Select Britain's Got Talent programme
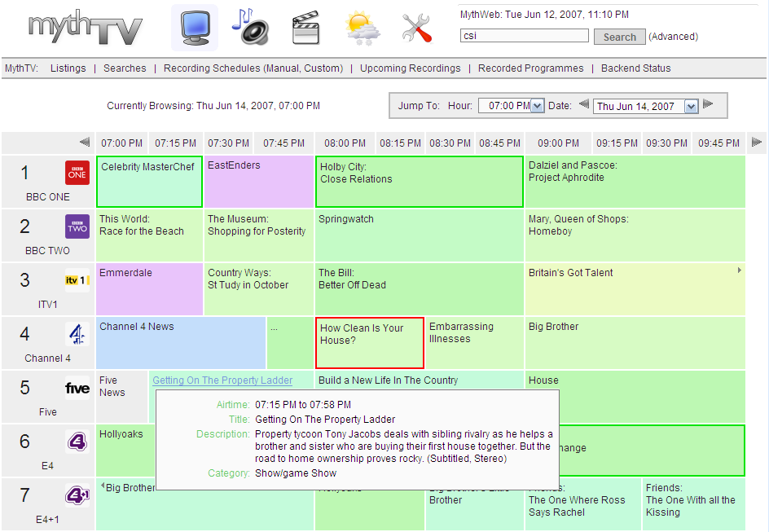 pyautogui.click(x=635, y=289)
